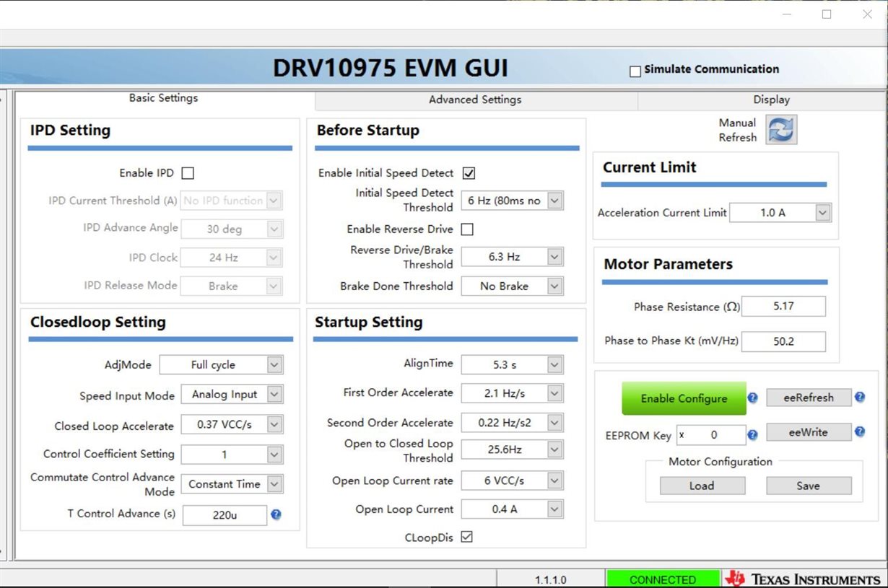The width and height of the screenshot is (888, 588).
Task: Click version number 1.1.1.0 in status bar
Action: click(551, 579)
